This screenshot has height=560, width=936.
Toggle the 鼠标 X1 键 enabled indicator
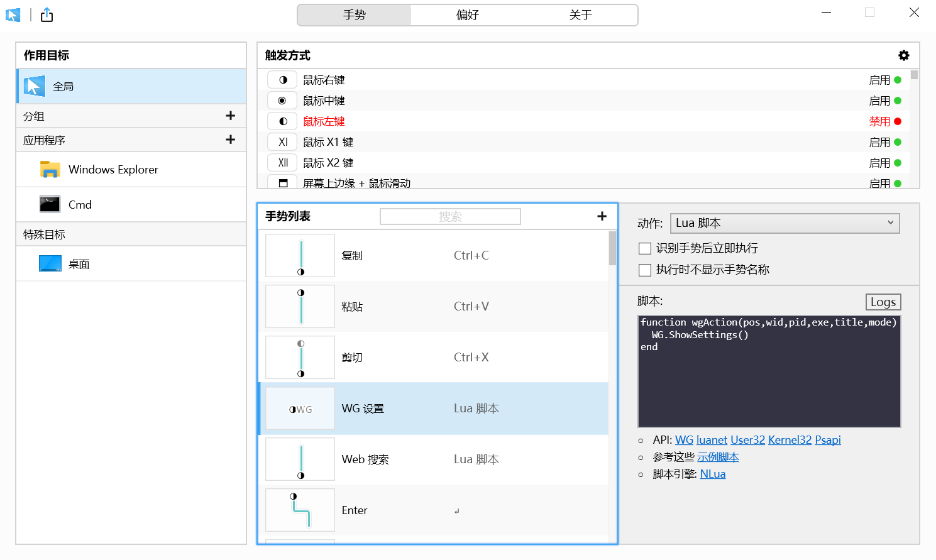[898, 142]
